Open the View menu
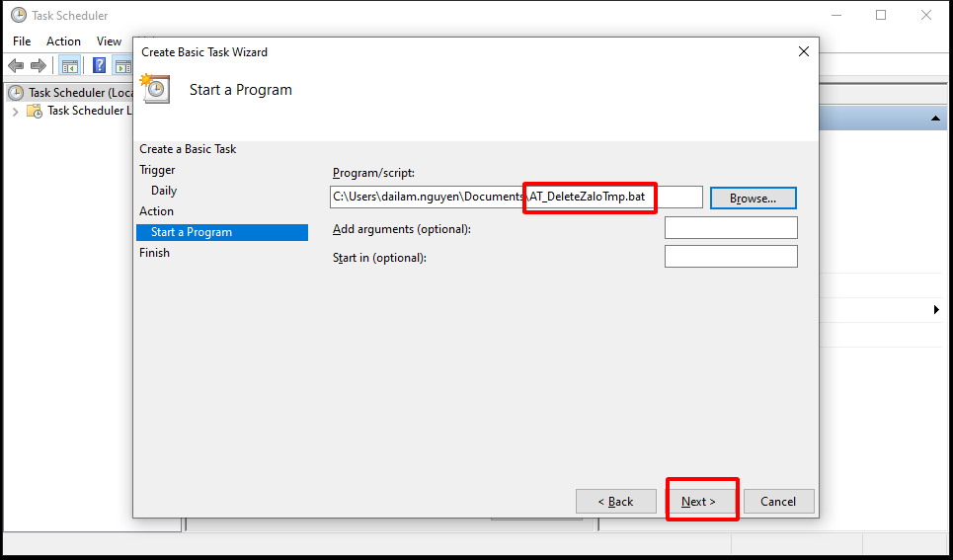Image resolution: width=953 pixels, height=560 pixels. (109, 41)
